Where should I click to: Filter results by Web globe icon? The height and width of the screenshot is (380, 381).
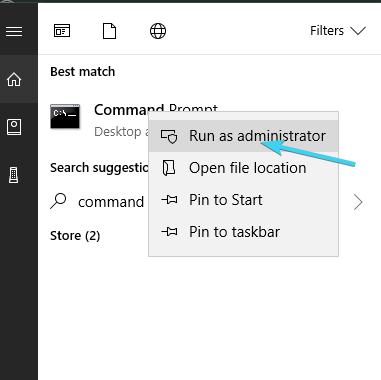[x=158, y=31]
